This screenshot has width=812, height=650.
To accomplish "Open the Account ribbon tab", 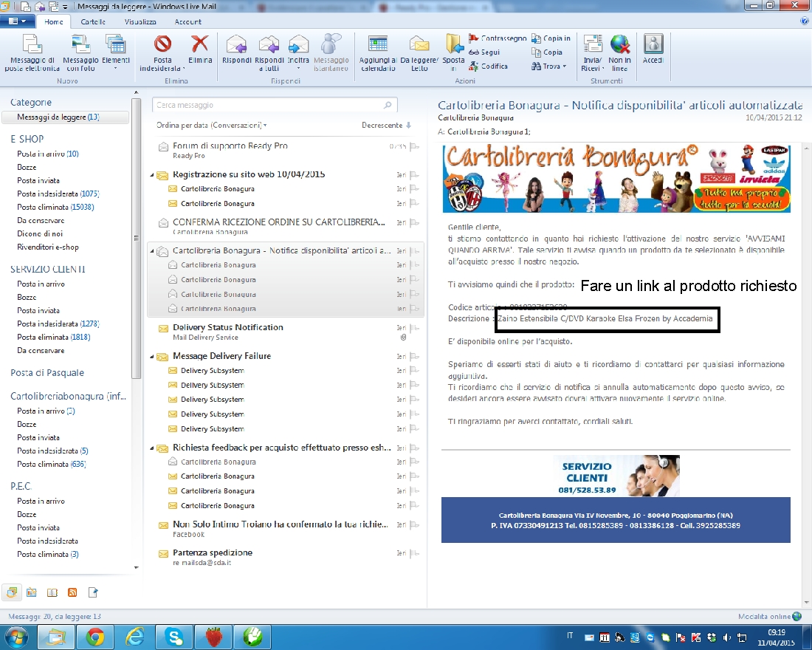I will pyautogui.click(x=188, y=21).
